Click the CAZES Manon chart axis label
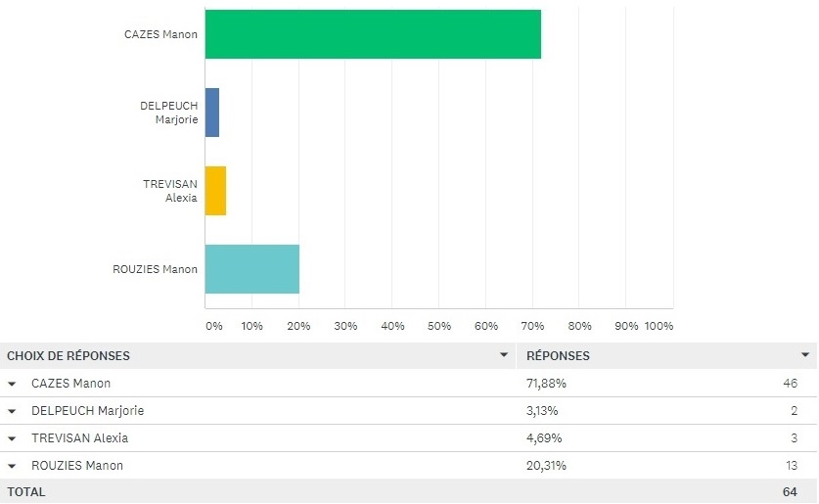819x504 pixels. (x=160, y=34)
